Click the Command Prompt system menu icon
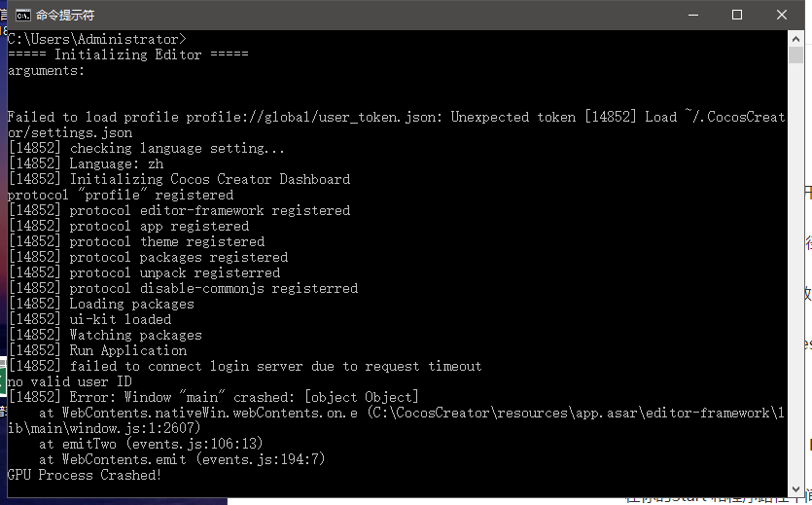Image resolution: width=812 pixels, height=505 pixels. click(18, 15)
